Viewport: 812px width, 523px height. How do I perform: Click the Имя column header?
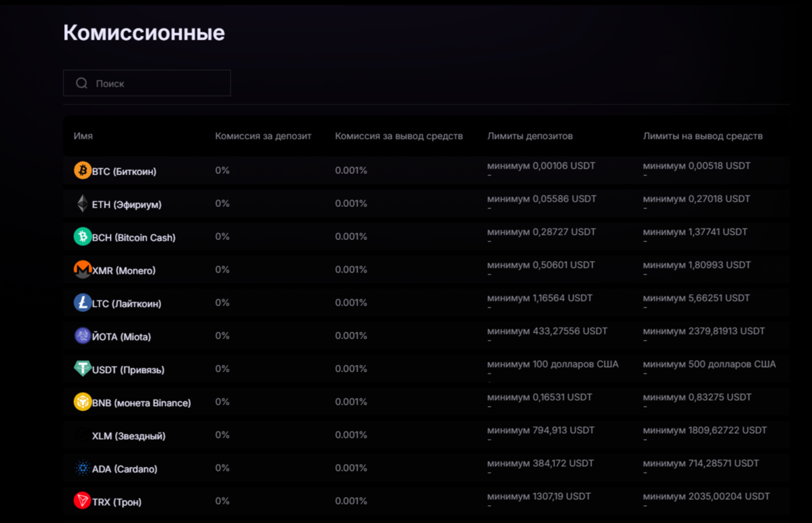83,136
